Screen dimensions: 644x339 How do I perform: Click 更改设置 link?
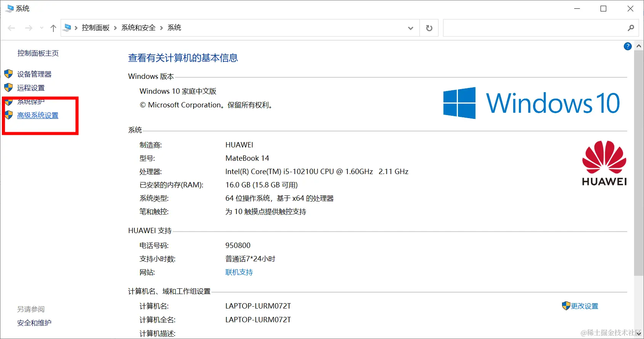(585, 306)
